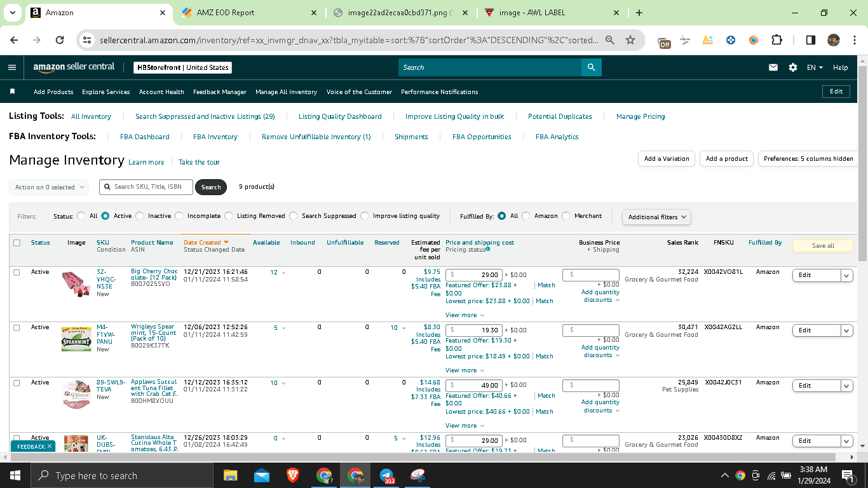Select the Applaws Tuna Fillet row checkbox

click(x=17, y=383)
